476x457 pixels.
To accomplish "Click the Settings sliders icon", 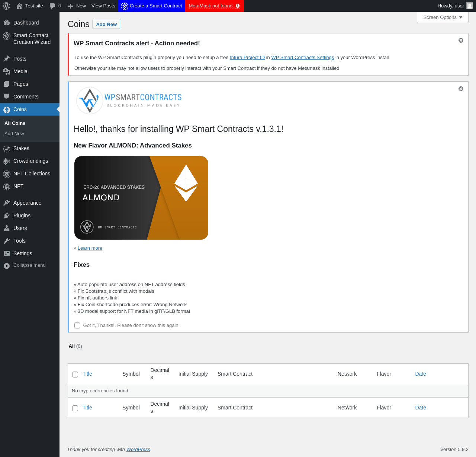I will click(7, 253).
